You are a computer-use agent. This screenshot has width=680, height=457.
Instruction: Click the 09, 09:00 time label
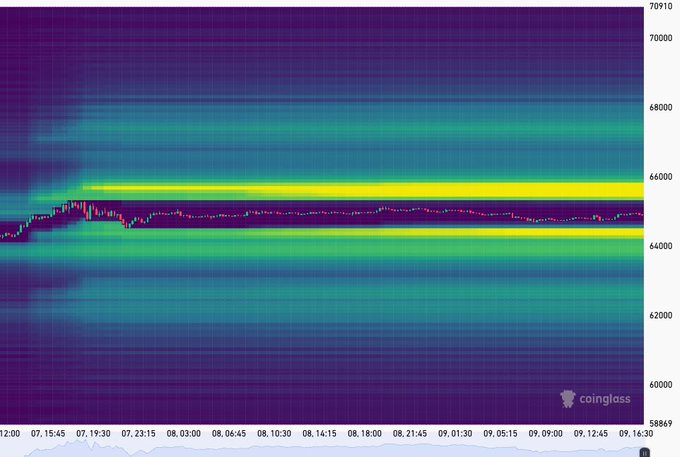546,433
